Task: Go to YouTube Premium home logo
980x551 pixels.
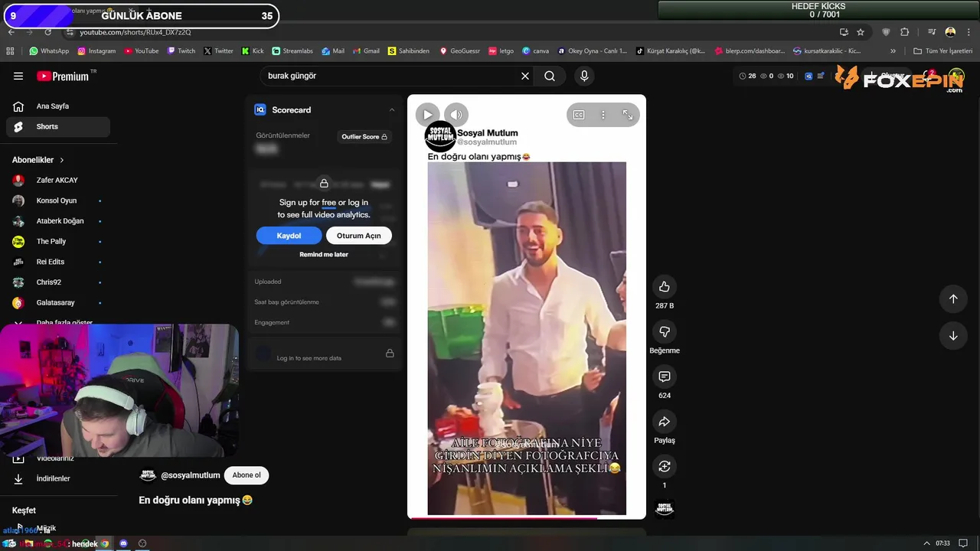Action: coord(63,76)
